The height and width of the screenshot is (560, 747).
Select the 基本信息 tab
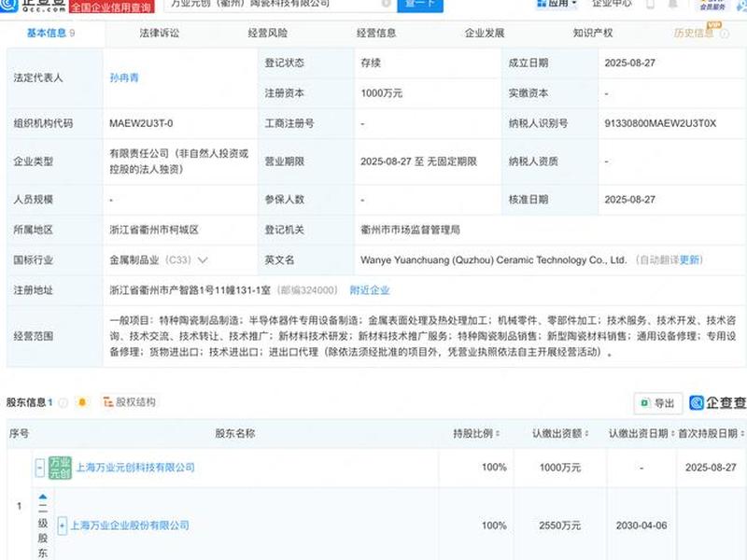[50, 33]
